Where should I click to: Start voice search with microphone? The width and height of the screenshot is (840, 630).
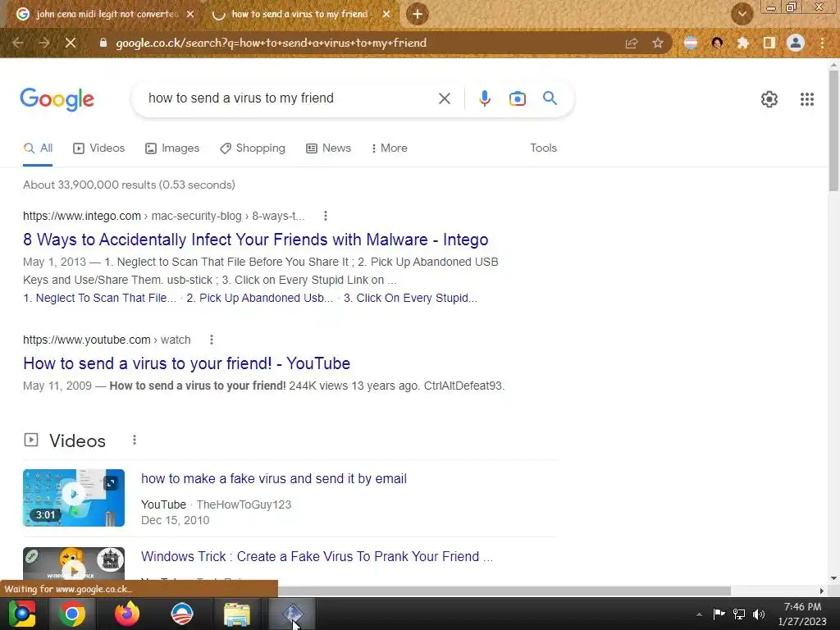tap(485, 98)
